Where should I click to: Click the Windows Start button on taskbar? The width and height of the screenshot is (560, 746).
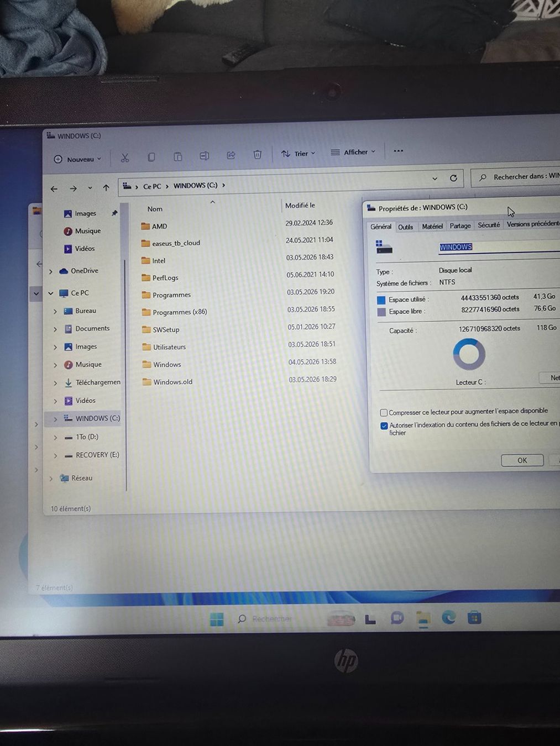pos(217,619)
